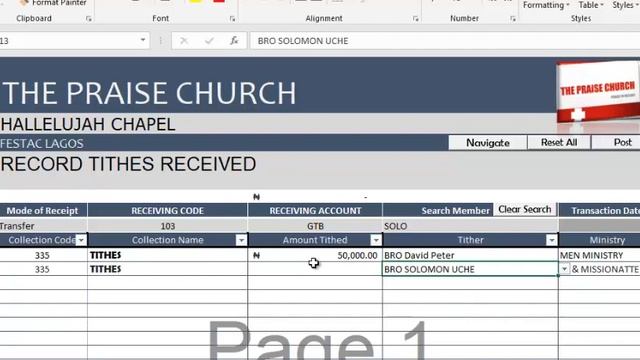Select TITHES in BRO SOLOMON UCHE row
This screenshot has width=640, height=360.
167,269
